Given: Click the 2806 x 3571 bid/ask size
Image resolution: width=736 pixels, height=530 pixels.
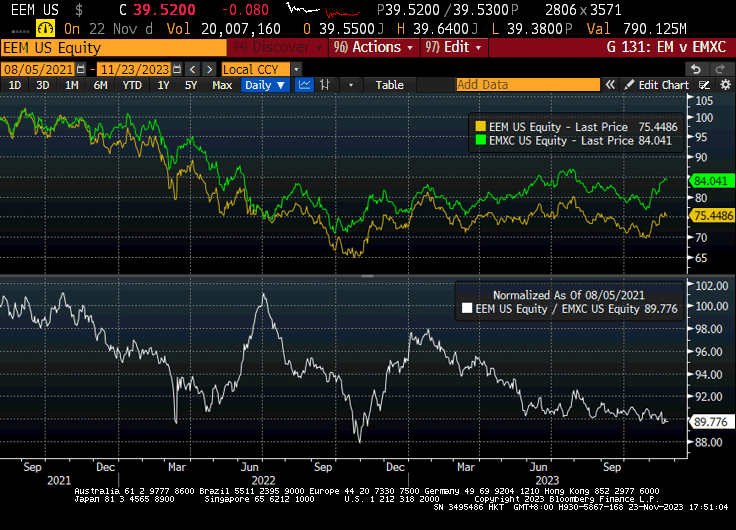Looking at the screenshot, I should coord(583,10).
